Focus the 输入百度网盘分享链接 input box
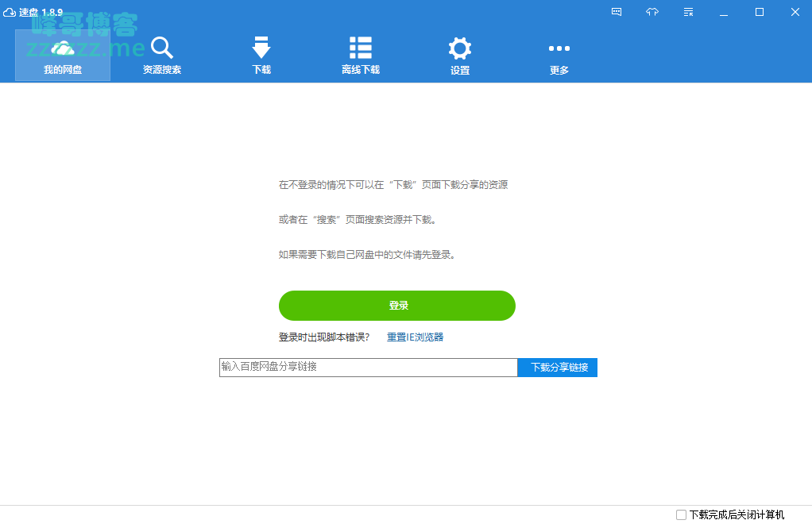This screenshot has height=524, width=812. pos(368,368)
